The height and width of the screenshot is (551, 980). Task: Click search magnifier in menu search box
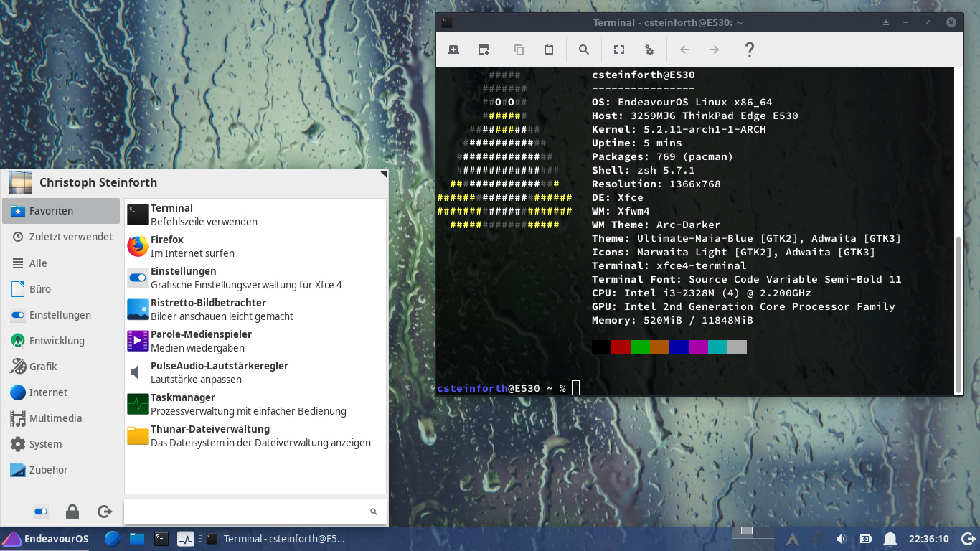click(374, 512)
